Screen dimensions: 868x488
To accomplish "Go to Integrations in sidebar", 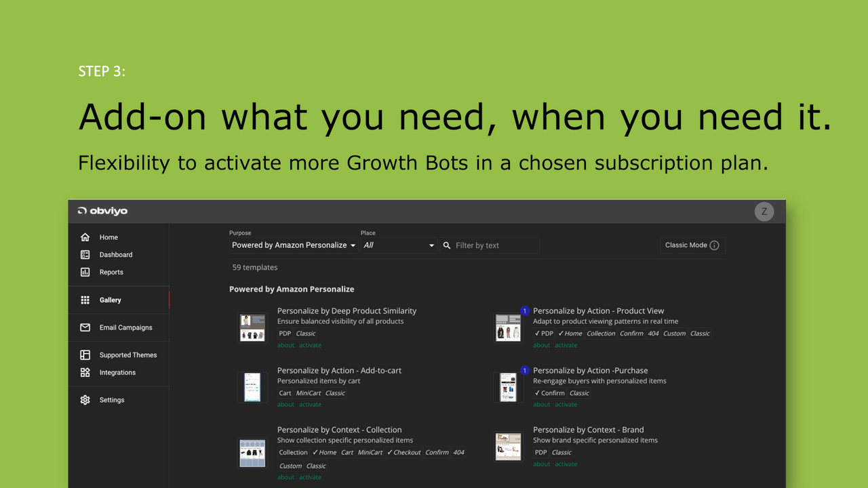I will pyautogui.click(x=117, y=373).
